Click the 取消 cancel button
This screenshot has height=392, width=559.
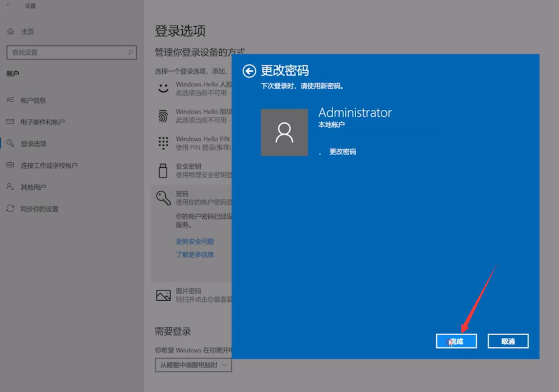tap(508, 341)
